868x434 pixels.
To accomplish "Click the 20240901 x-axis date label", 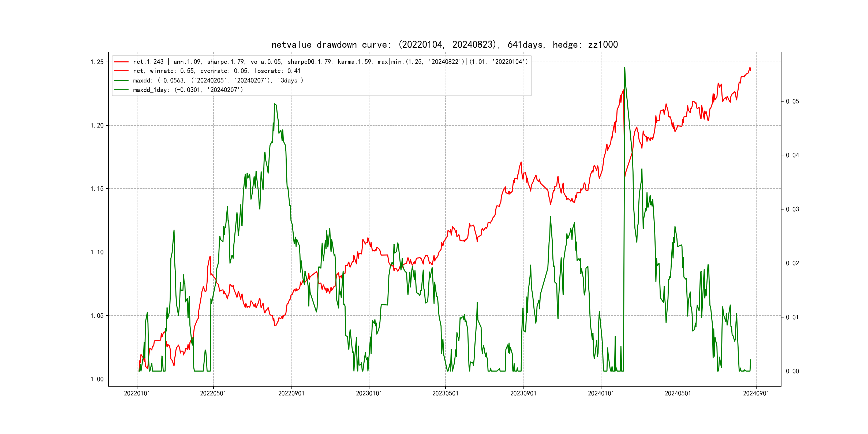I will coord(756,394).
